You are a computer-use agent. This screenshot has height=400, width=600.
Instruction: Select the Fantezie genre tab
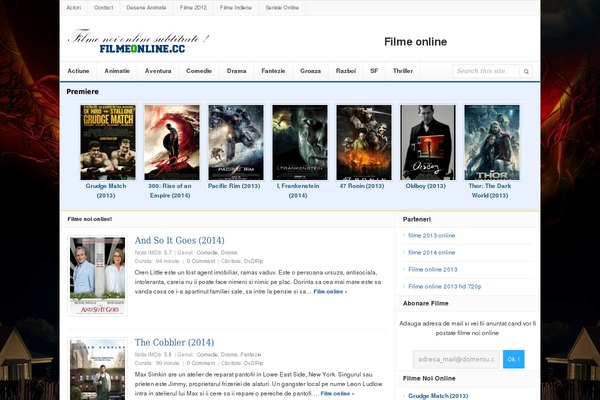[273, 71]
